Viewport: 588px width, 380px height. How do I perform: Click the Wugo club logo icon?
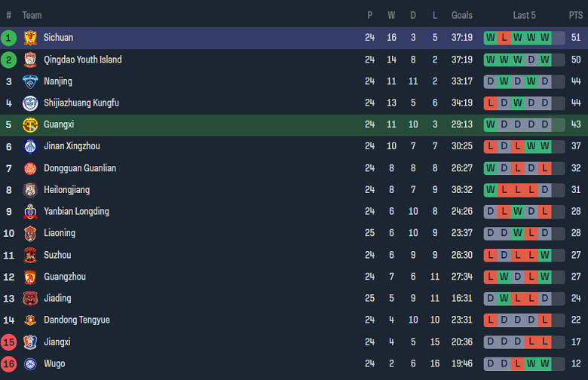click(x=30, y=363)
